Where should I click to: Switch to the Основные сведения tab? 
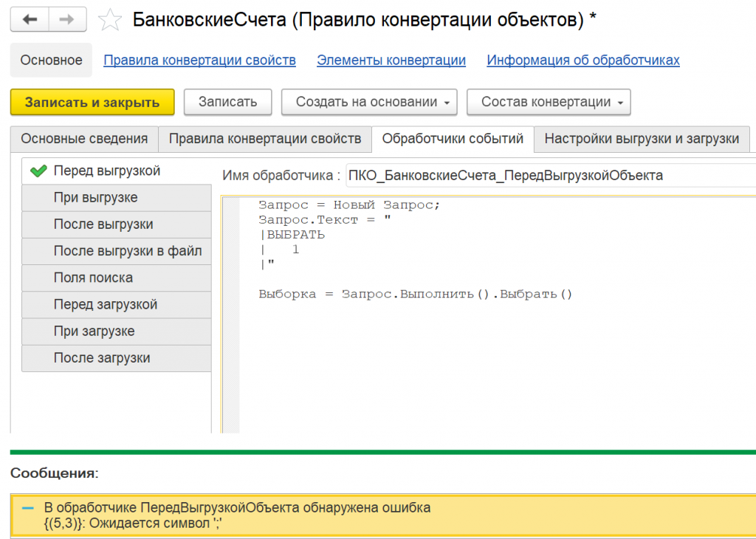coord(84,139)
